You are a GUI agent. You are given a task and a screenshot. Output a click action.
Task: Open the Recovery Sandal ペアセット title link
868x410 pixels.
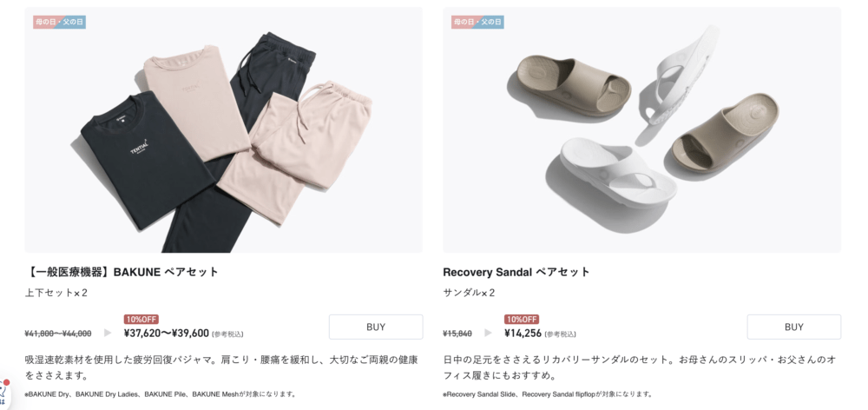pos(516,272)
